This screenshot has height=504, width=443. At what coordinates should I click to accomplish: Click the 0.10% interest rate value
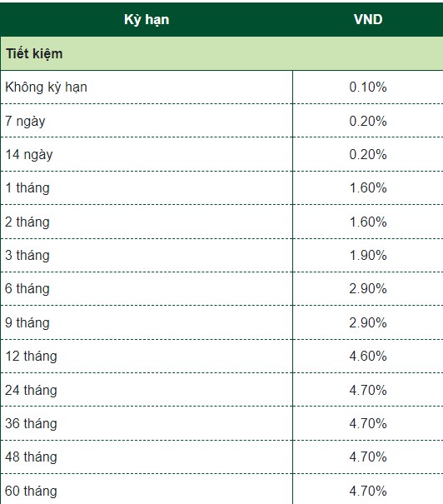pyautogui.click(x=368, y=87)
